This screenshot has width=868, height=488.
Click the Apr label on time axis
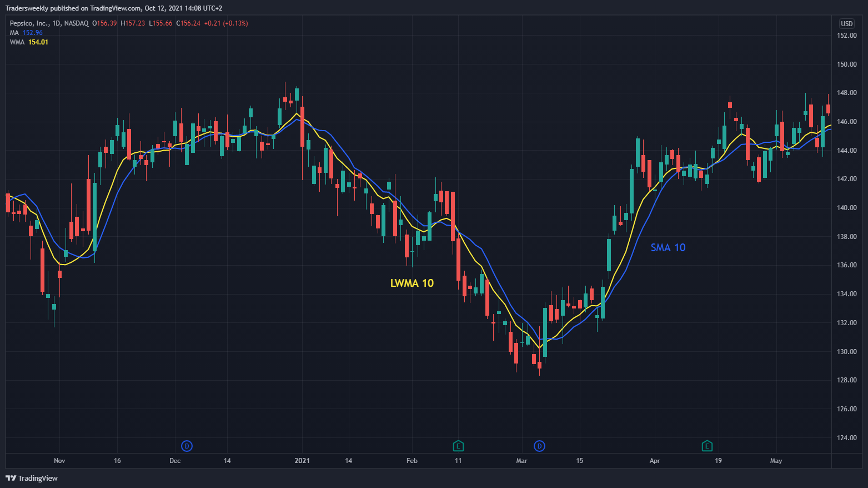[x=655, y=461]
